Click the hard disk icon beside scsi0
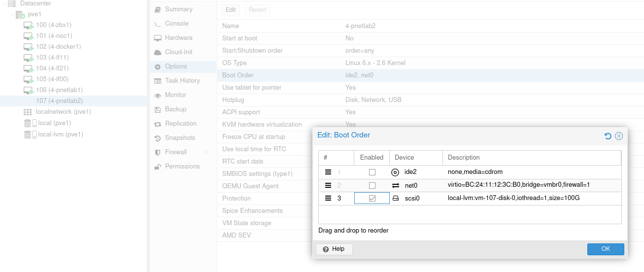This screenshot has width=644, height=272. coord(395,198)
